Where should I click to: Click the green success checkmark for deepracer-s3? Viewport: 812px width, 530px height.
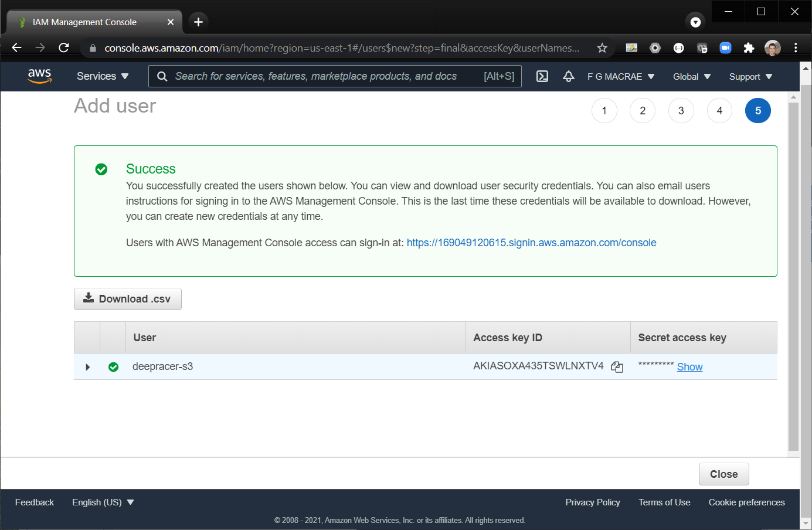coord(113,367)
